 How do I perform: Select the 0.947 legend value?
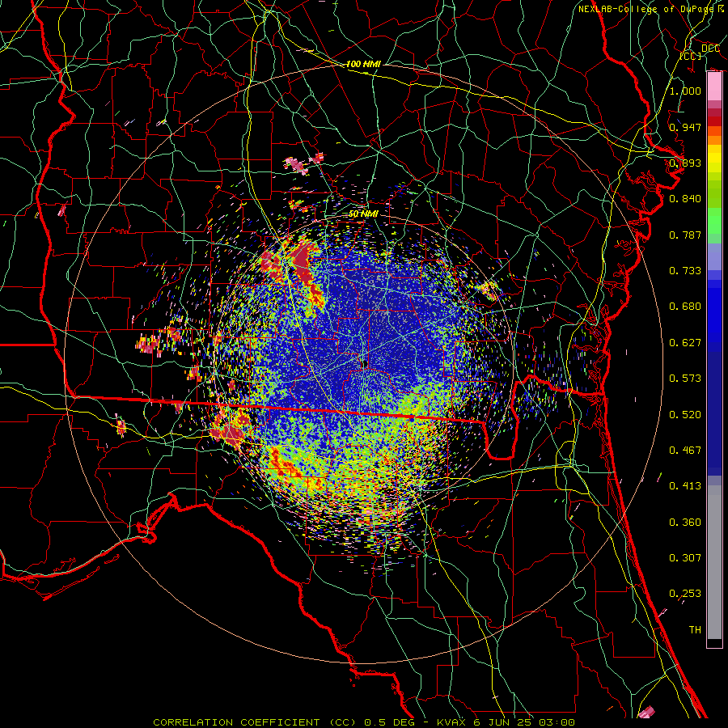click(685, 127)
